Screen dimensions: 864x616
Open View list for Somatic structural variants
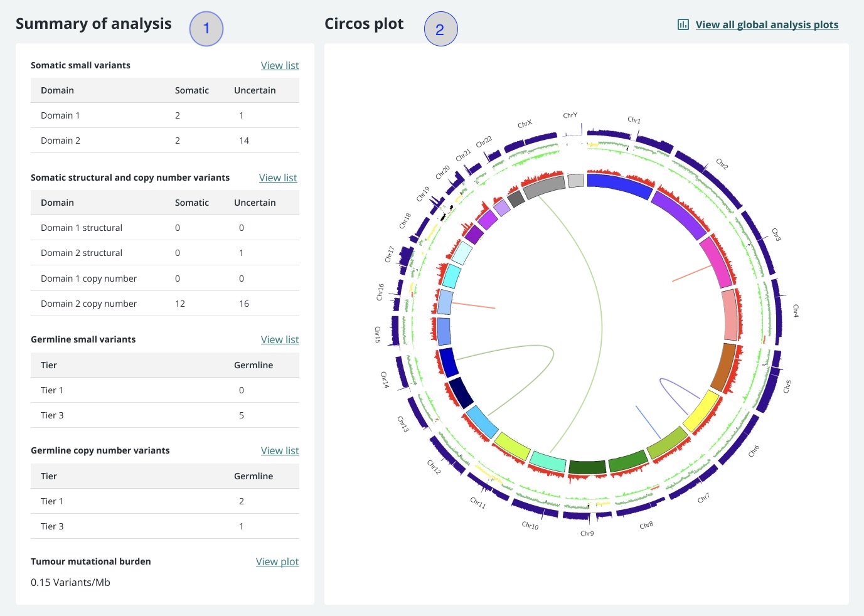click(278, 178)
